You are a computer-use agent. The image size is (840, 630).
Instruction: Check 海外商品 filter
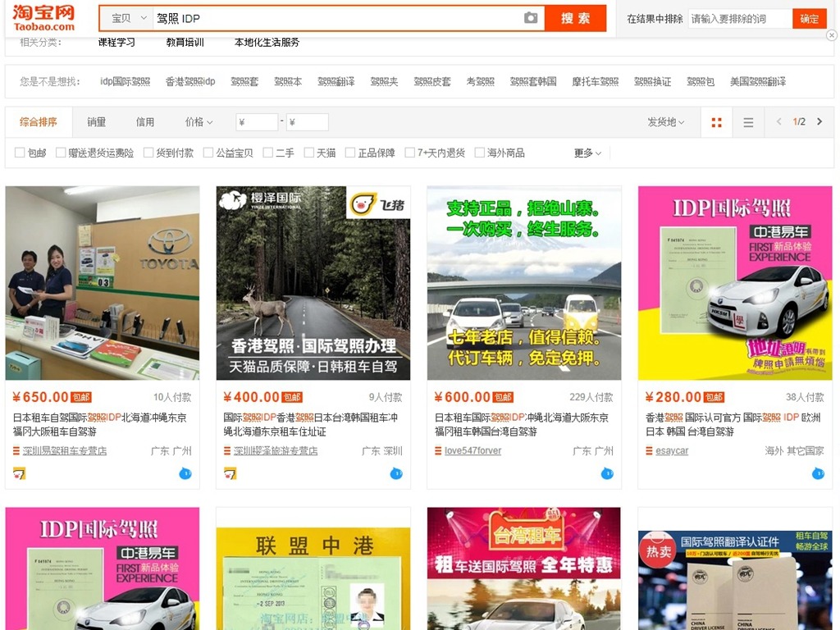480,153
